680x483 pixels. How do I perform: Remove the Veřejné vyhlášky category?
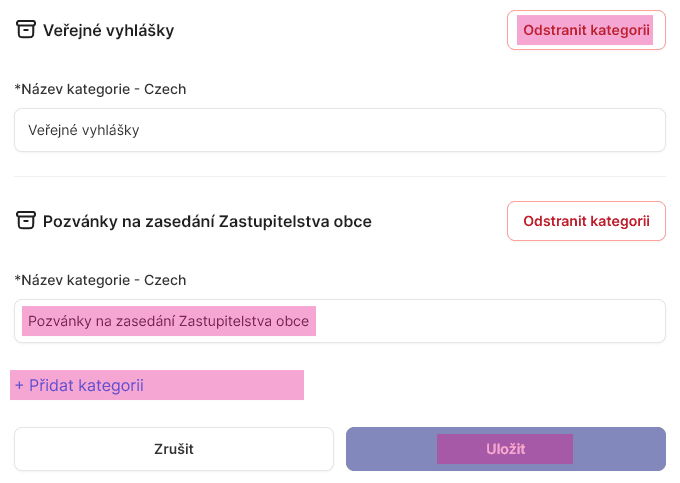coord(585,30)
